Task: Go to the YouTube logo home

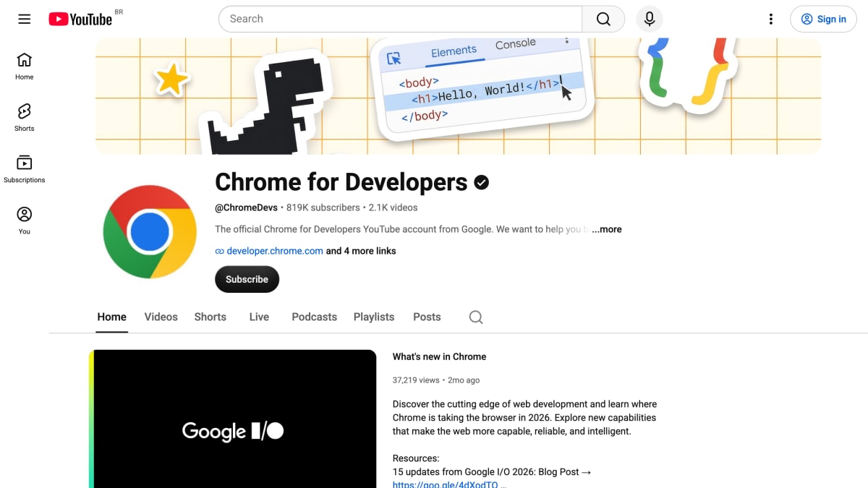Action: click(81, 19)
